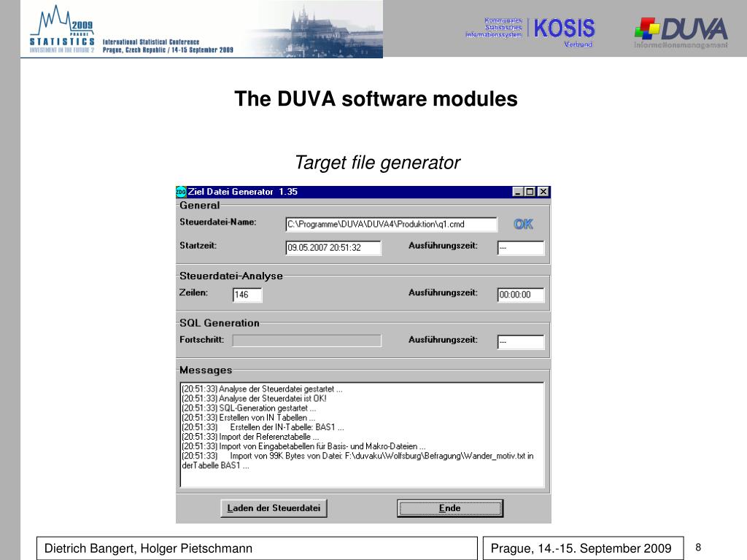Click the blue OK status indicator
747x560 pixels.
click(523, 225)
